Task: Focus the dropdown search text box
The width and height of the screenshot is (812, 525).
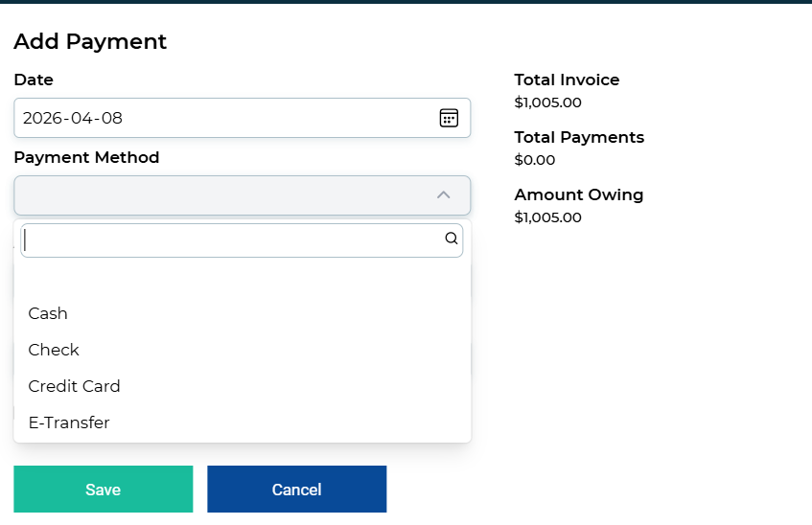Action: (230, 240)
